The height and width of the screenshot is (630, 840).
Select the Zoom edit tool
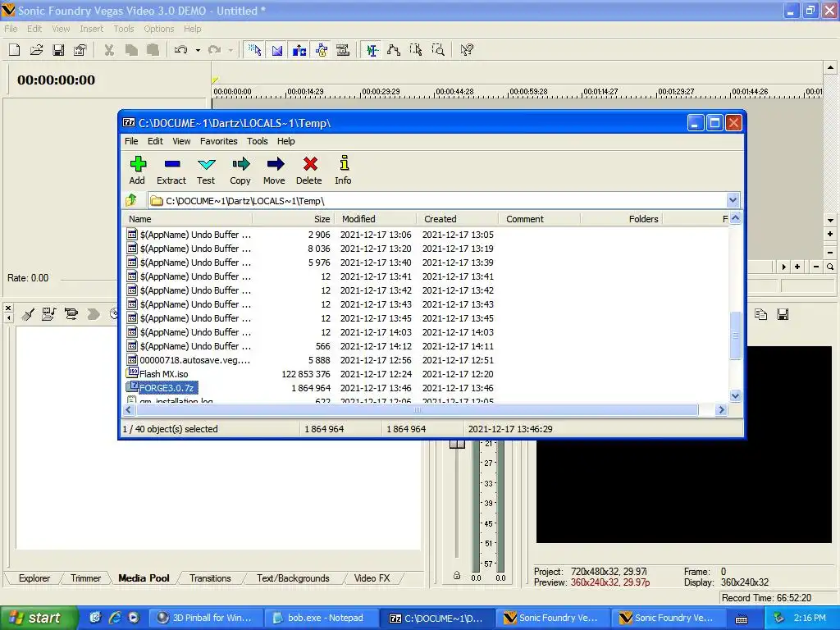[x=438, y=50]
